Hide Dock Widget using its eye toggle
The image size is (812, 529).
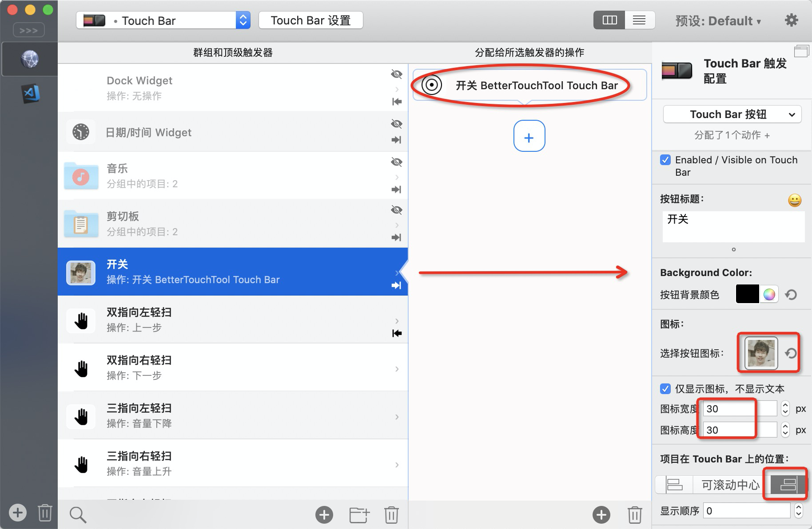point(396,74)
